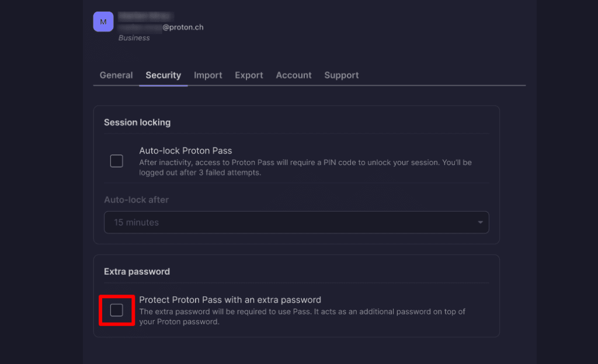Go to the Support tab
The width and height of the screenshot is (598, 364).
pos(341,75)
